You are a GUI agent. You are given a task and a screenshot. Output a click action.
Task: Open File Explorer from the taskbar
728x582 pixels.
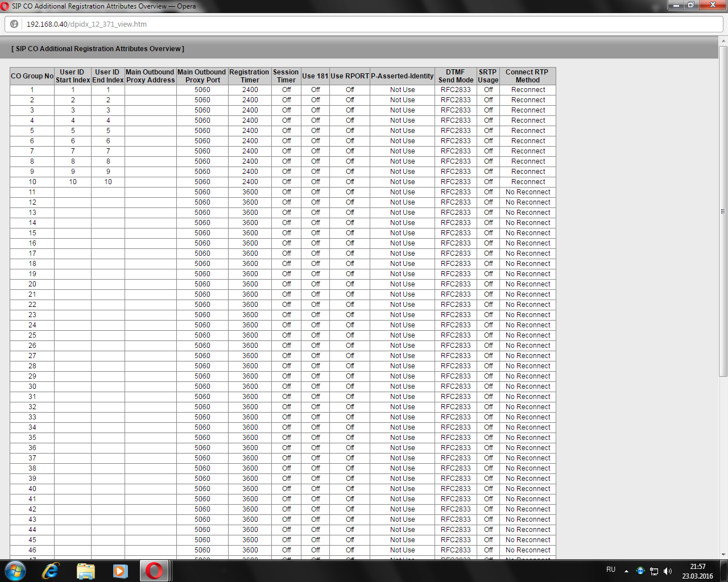click(x=85, y=571)
